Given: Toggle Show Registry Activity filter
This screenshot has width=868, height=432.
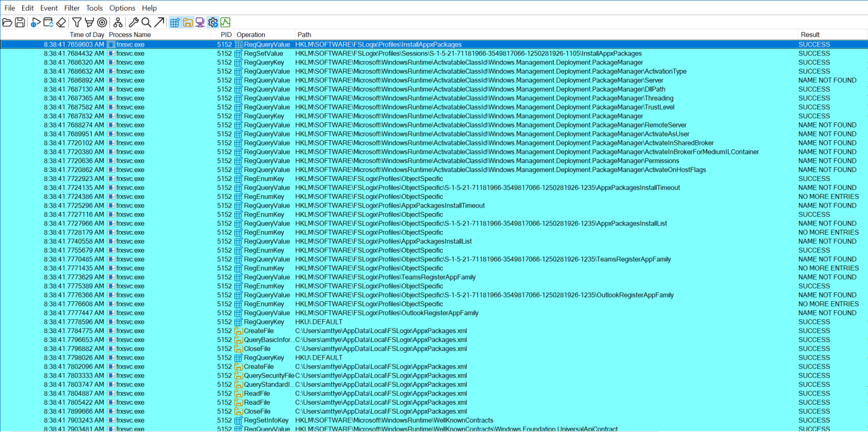Looking at the screenshot, I should point(175,22).
